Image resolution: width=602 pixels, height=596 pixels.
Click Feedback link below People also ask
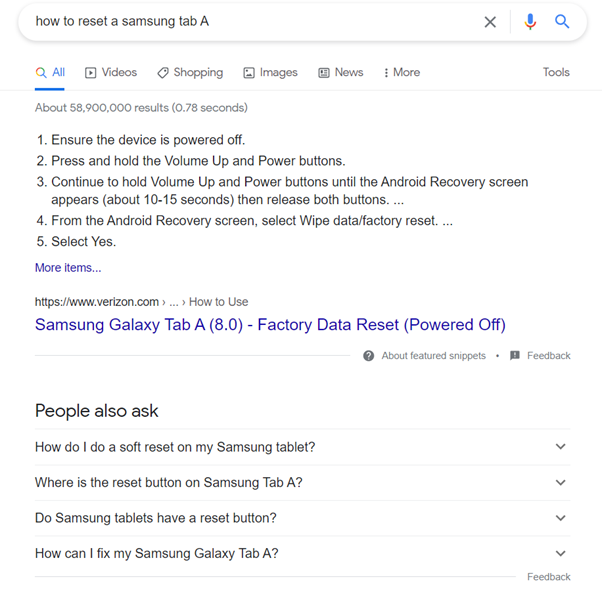click(x=549, y=577)
